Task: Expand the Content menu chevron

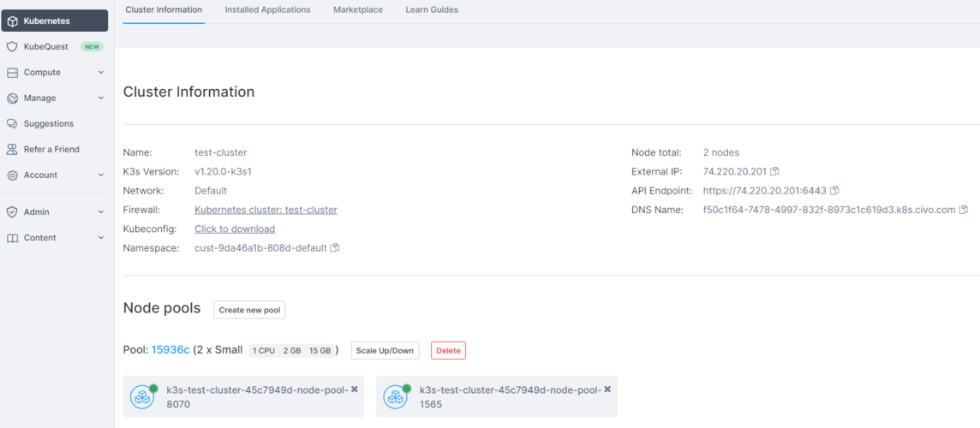Action: 101,237
